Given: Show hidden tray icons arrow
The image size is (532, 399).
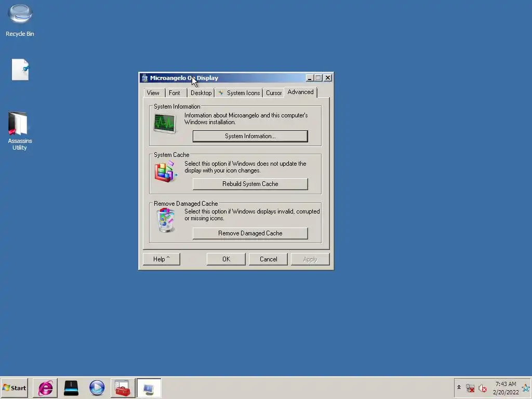Looking at the screenshot, I should click(x=459, y=388).
